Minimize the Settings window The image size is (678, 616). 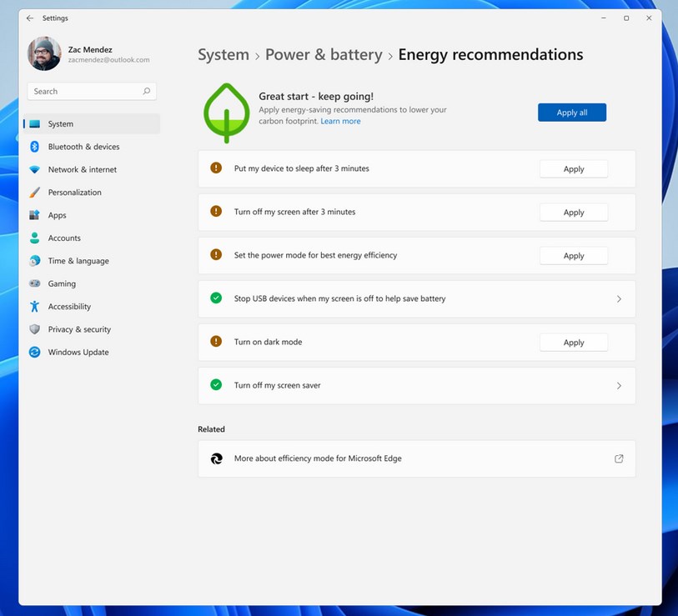point(604,18)
